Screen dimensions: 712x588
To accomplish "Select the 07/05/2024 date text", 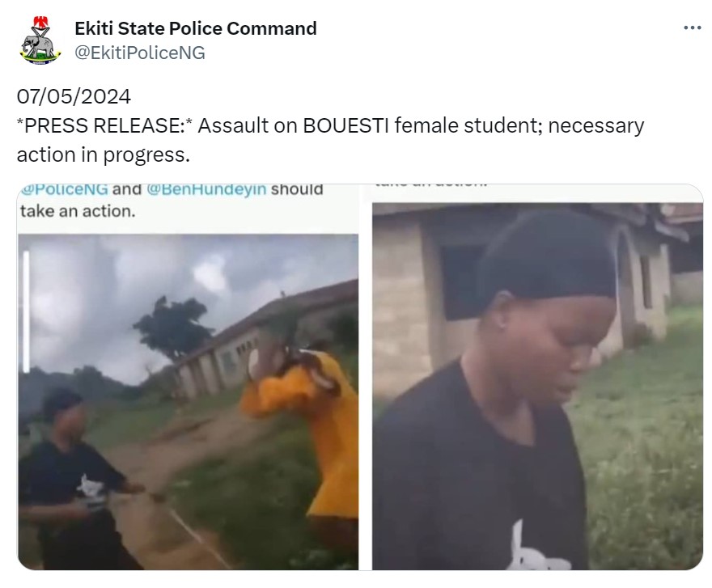I will pyautogui.click(x=74, y=97).
